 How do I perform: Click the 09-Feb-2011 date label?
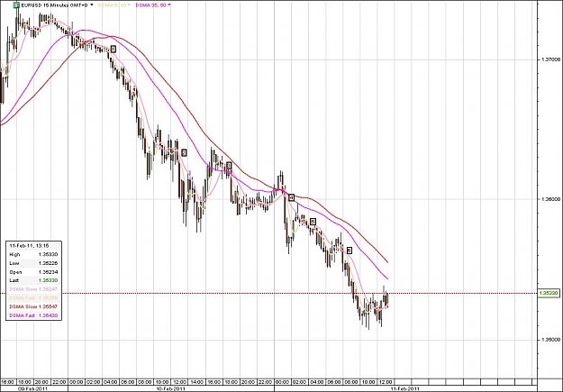pos(32,388)
